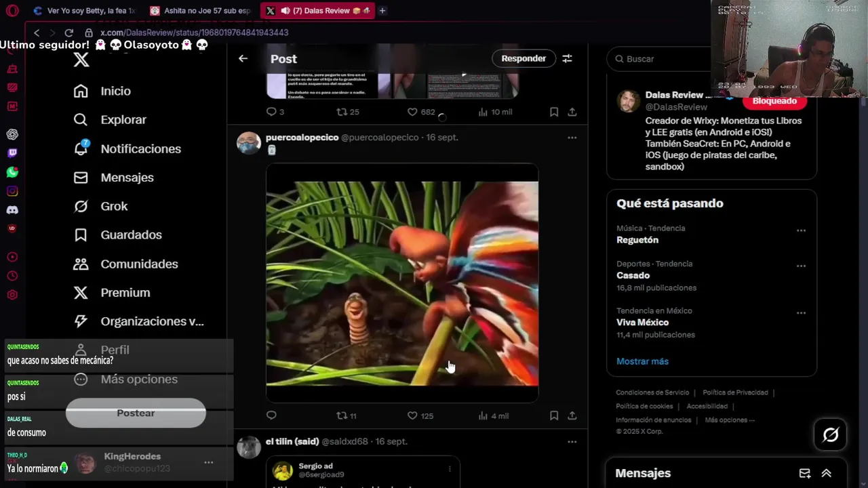Viewport: 868px width, 488px height.
Task: Open WhatsApp in the browser sidebar
Action: (x=12, y=172)
